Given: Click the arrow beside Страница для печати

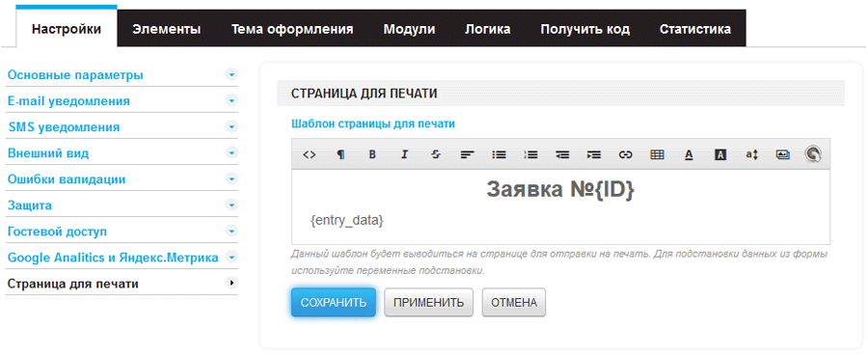Looking at the screenshot, I should coord(231,284).
